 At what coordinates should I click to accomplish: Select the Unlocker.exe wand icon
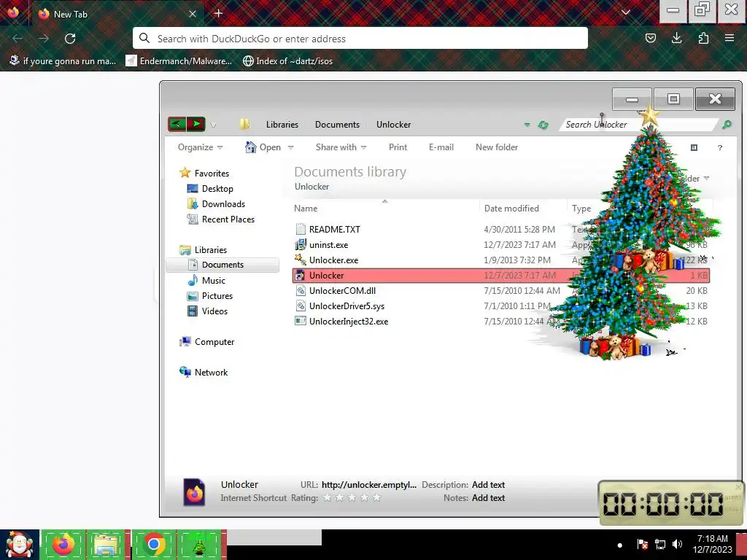click(300, 260)
